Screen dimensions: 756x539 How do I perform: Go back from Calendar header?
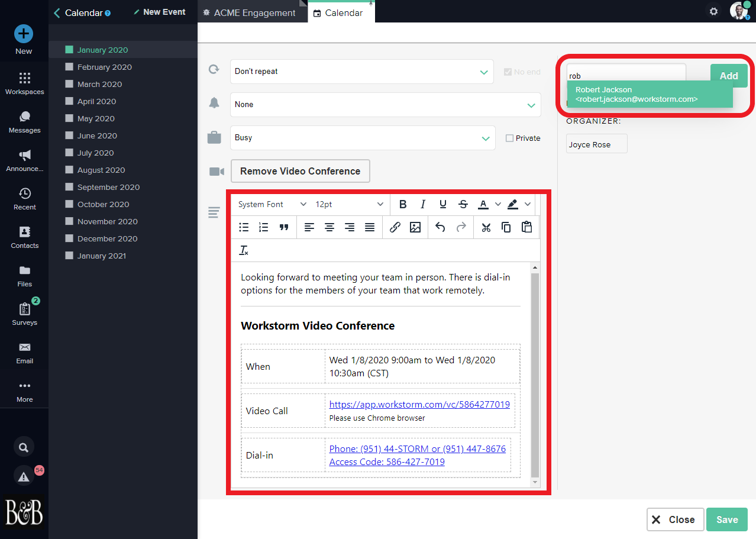57,12
